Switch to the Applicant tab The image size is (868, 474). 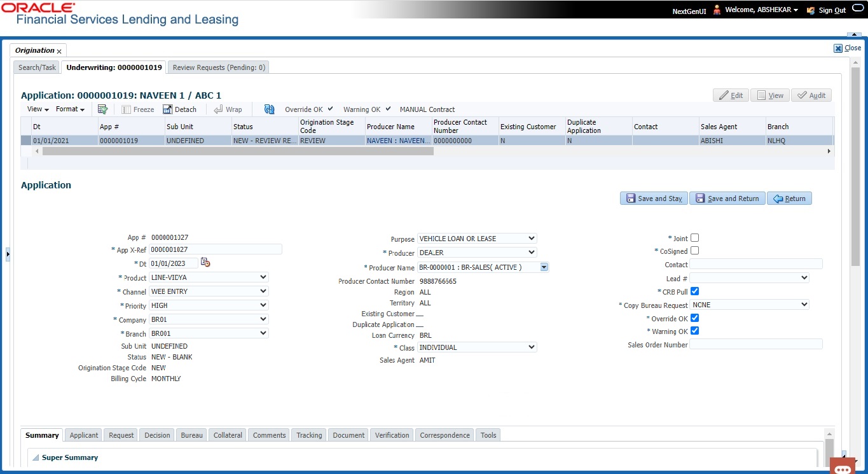pos(84,435)
